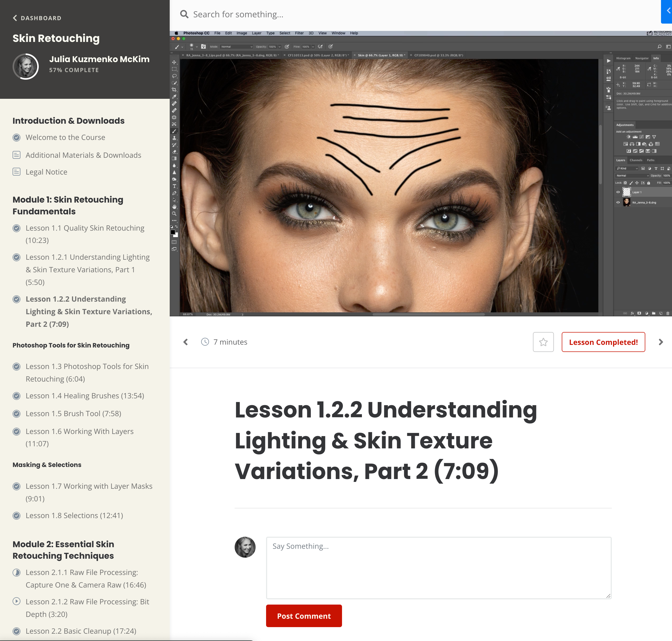Viewport: 672px width, 641px height.
Task: Click the star favorite icon
Action: coord(543,342)
